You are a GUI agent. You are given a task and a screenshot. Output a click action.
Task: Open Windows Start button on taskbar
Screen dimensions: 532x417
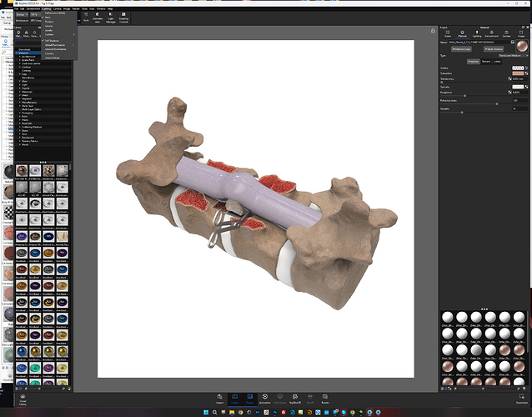[x=206, y=412]
